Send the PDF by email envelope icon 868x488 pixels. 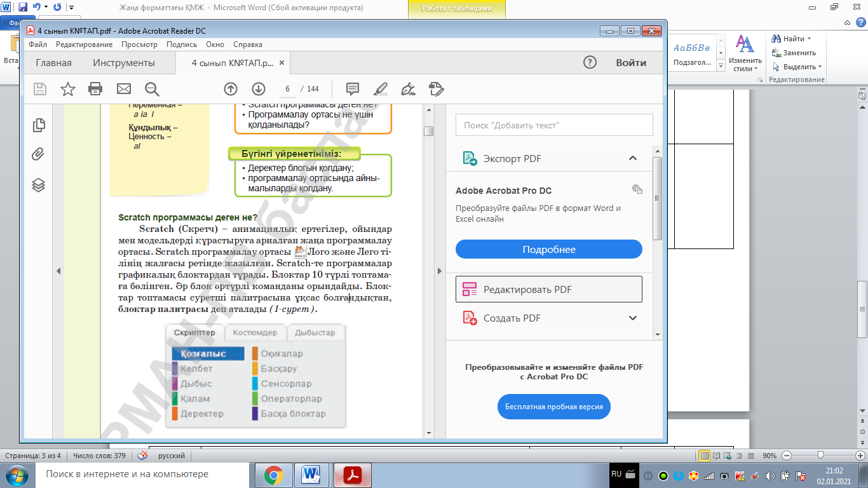tap(123, 89)
